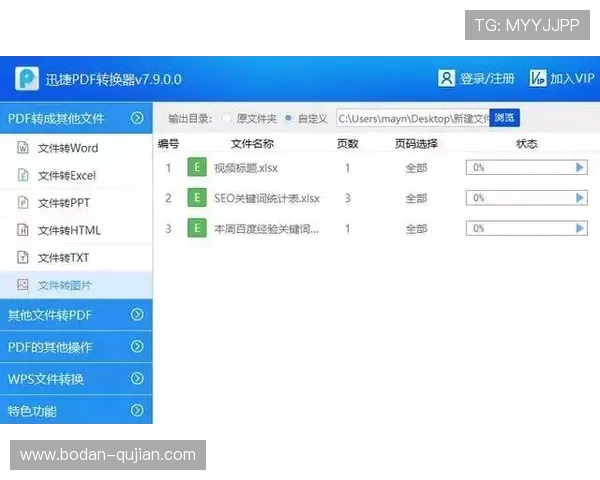Click the 0% progress bar of SEO关键词统计表.xlsx
The image size is (600, 480).
pyautogui.click(x=527, y=198)
